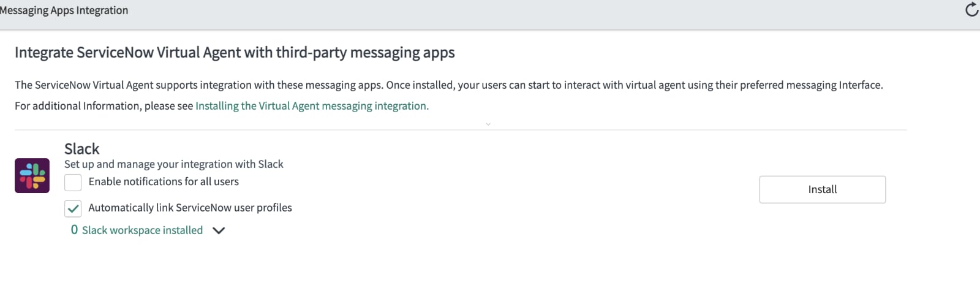Click the horizontal divider above the Slack section
980x304 pixels.
click(x=461, y=130)
